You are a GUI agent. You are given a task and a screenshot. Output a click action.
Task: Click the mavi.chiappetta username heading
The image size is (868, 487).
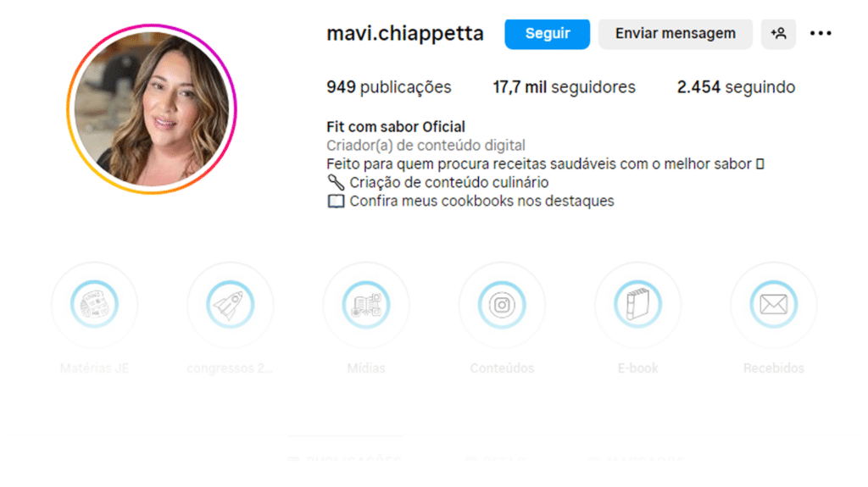[405, 34]
